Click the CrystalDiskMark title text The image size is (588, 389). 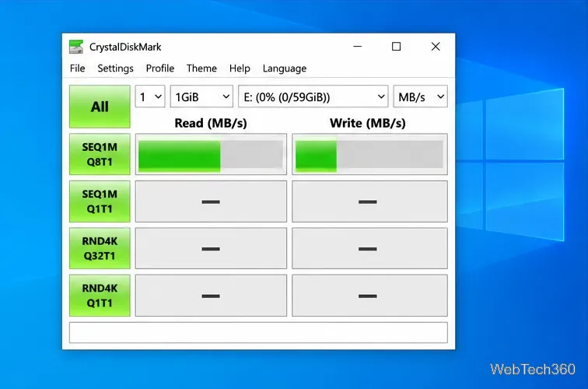[x=125, y=47]
